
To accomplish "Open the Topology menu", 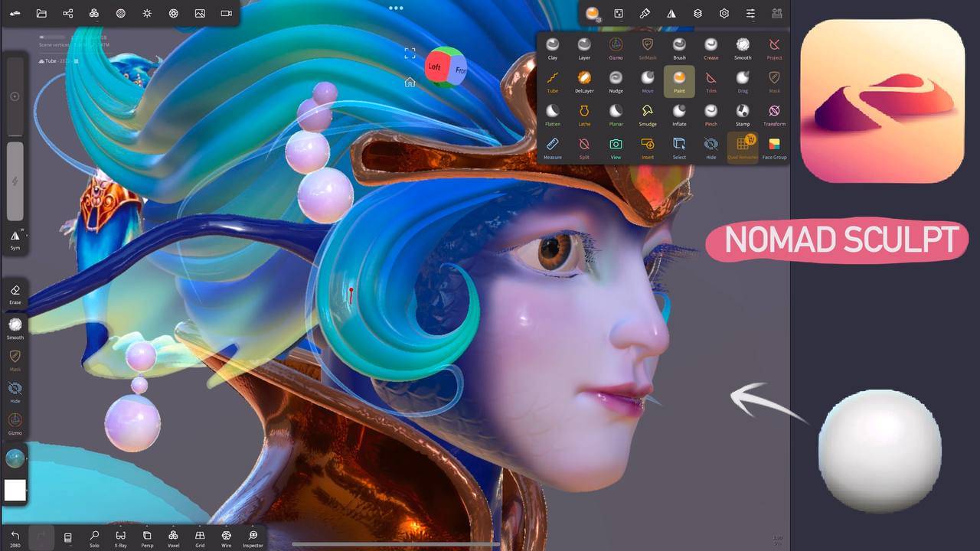I will [x=94, y=13].
